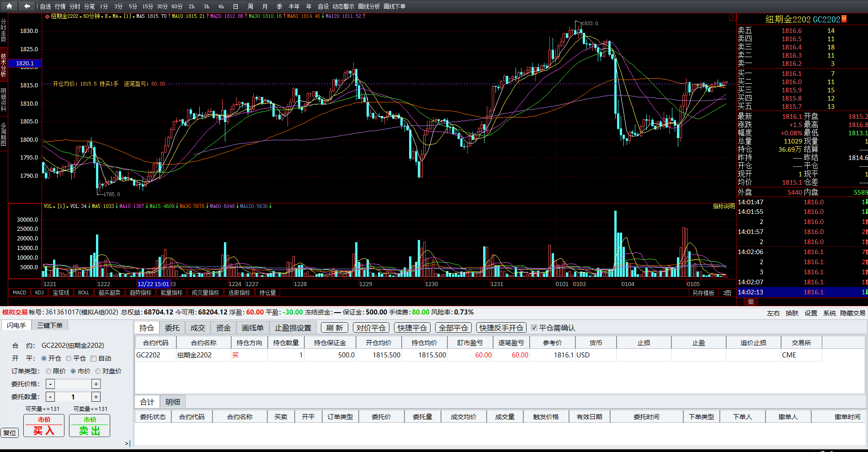Select the 明细 tab under positions
The height and width of the screenshot is (452, 868).
173,402
